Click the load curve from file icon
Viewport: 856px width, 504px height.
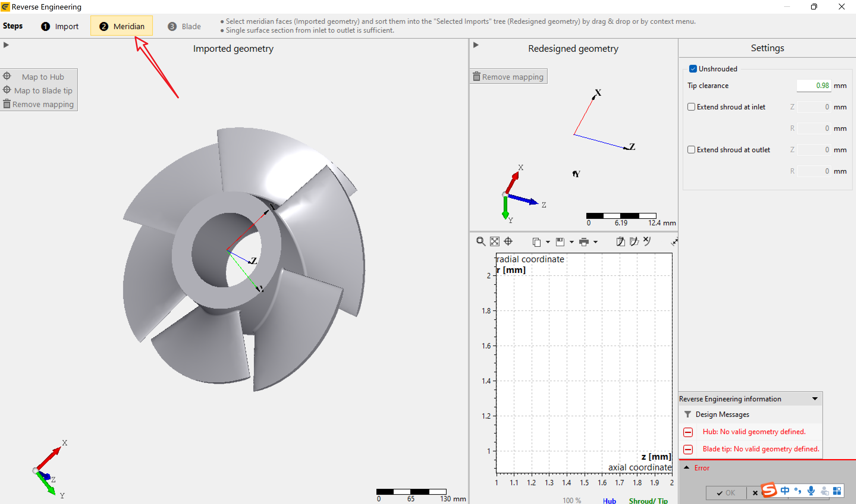pos(634,241)
